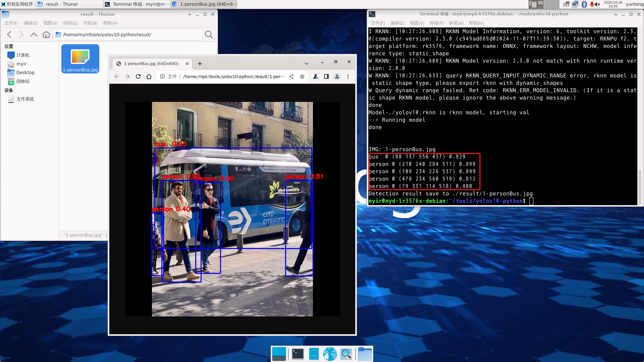Click the browser profile avatar icon
Viewport: 644px width, 362px height.
[337, 76]
